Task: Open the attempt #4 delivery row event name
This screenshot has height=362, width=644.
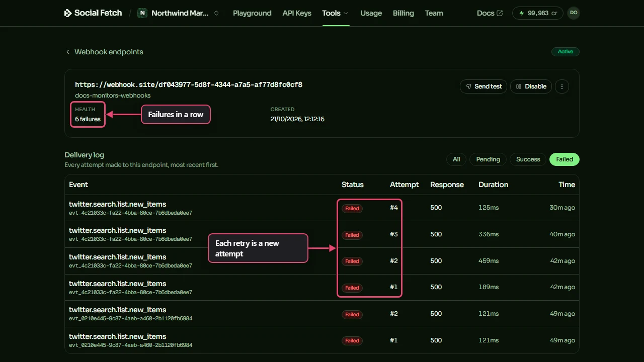Action: click(118, 204)
